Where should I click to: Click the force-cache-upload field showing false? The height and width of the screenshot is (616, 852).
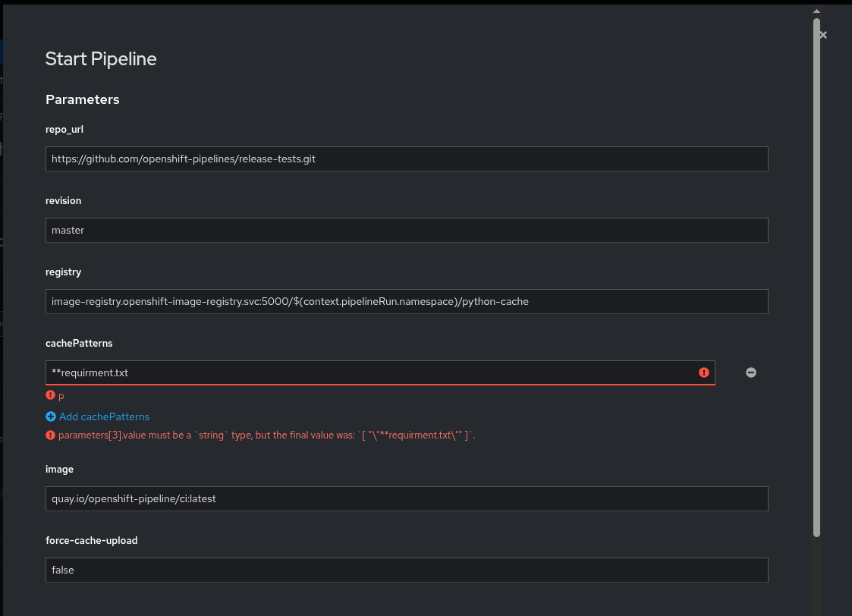(x=407, y=570)
